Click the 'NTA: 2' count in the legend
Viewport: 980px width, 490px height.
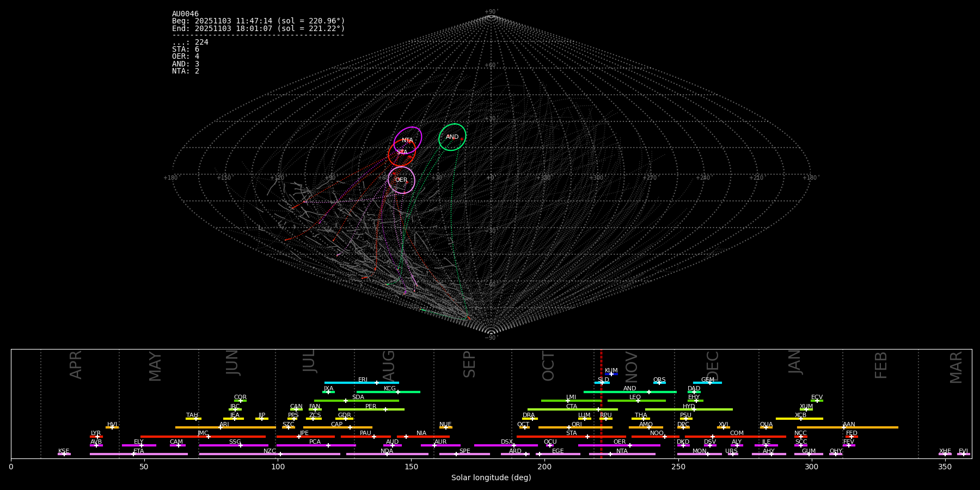tap(186, 71)
